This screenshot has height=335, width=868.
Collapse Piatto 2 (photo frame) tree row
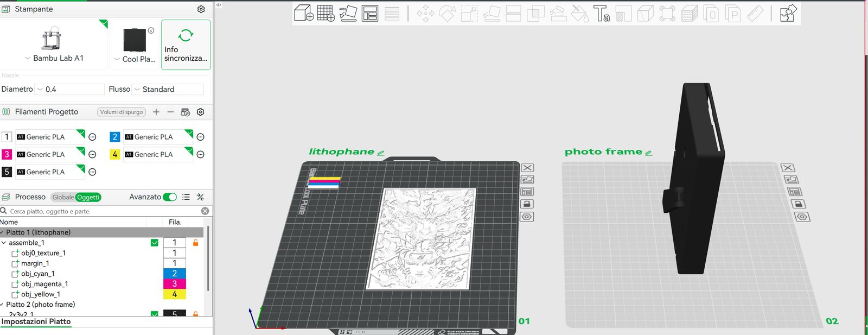click(x=2, y=305)
